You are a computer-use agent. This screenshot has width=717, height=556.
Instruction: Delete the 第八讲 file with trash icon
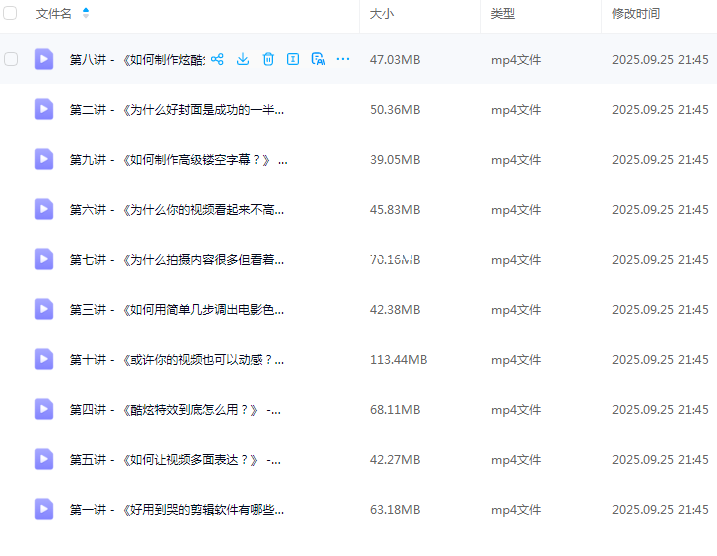pyautogui.click(x=268, y=59)
